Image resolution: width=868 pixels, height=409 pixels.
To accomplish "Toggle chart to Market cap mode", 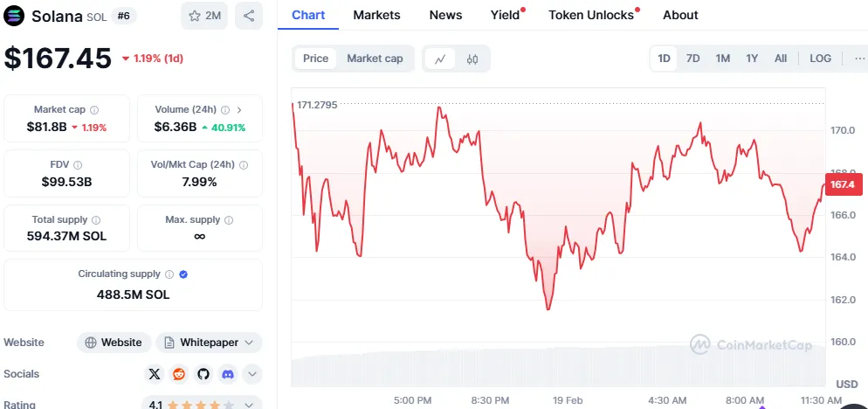I will pos(375,59).
